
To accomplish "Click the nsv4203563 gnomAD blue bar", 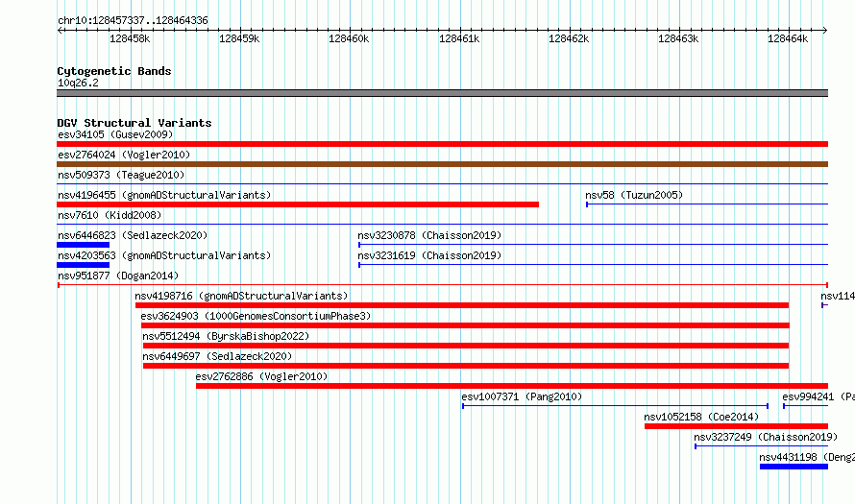I will point(83,265).
